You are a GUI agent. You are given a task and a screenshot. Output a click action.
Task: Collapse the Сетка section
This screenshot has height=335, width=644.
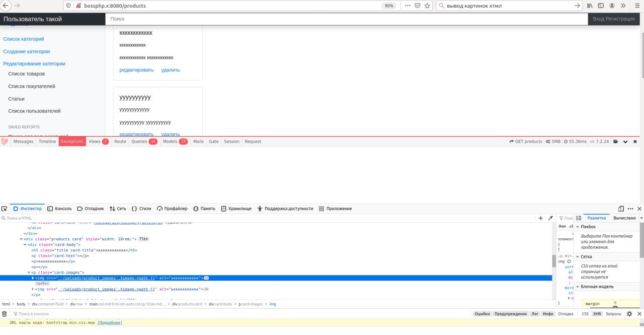(x=578, y=257)
